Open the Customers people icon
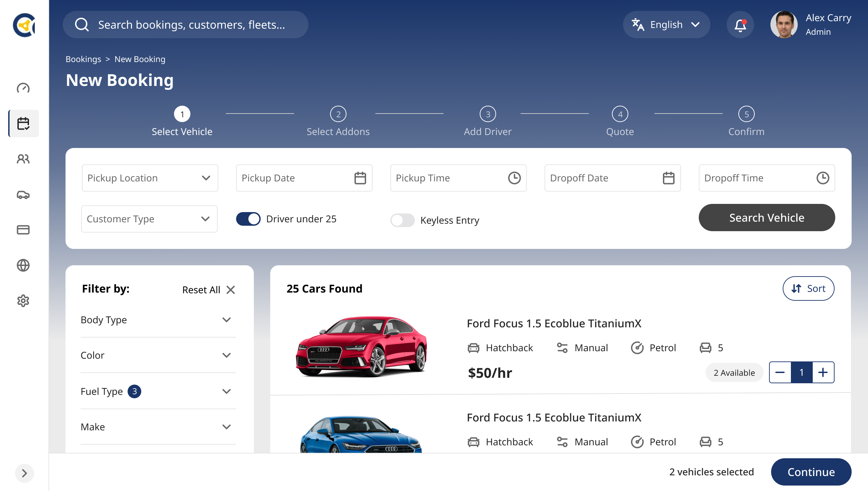 click(x=23, y=159)
